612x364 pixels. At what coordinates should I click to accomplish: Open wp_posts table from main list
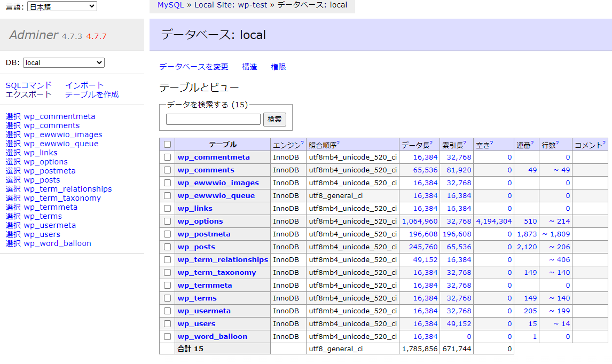coord(196,247)
